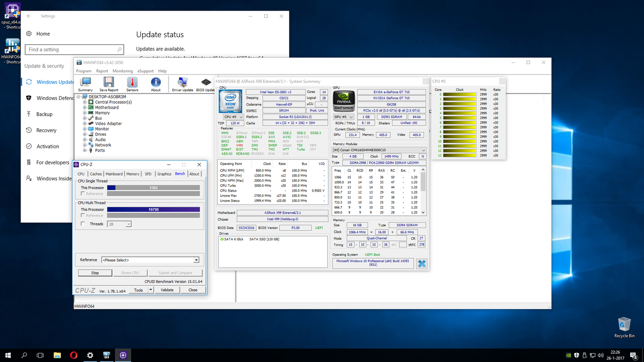Image resolution: width=644 pixels, height=362 pixels.
Task: Enable the Threads checkbox in CPU-Z
Action: [83, 224]
